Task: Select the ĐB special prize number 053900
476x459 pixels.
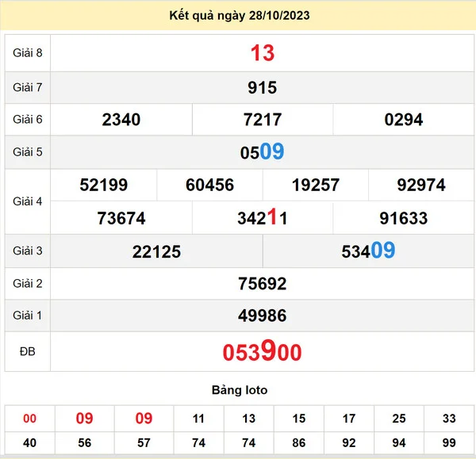Action: (x=262, y=352)
